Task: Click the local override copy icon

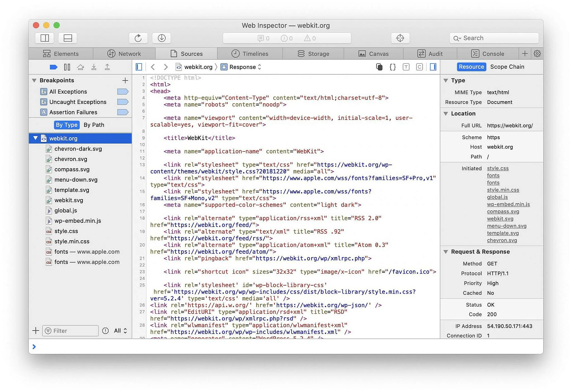Action: 379,67
